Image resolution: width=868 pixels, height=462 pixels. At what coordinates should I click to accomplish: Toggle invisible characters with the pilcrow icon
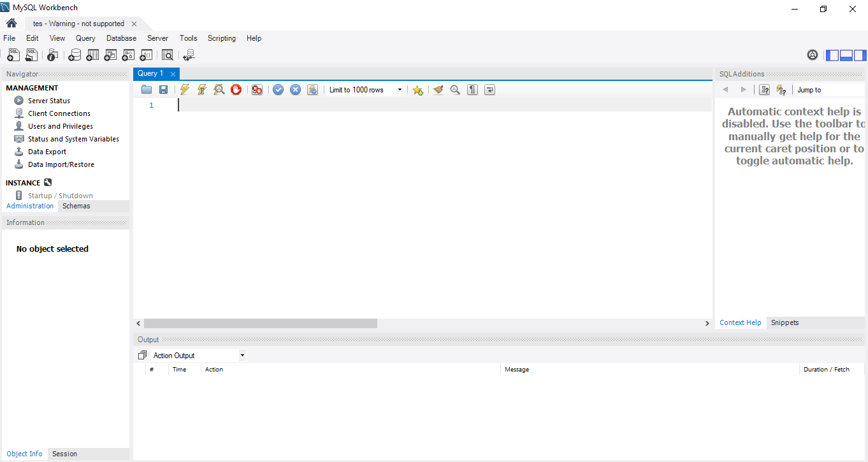[x=472, y=90]
